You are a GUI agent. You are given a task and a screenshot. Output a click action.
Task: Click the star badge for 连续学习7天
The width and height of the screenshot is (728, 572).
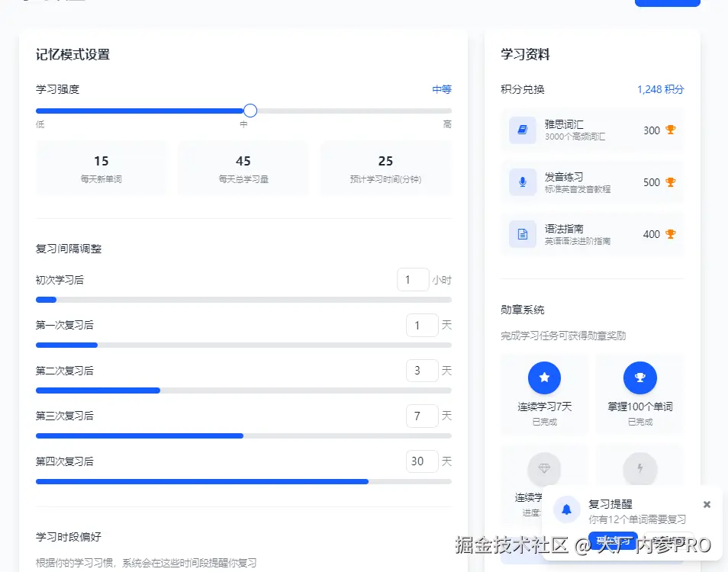click(544, 378)
